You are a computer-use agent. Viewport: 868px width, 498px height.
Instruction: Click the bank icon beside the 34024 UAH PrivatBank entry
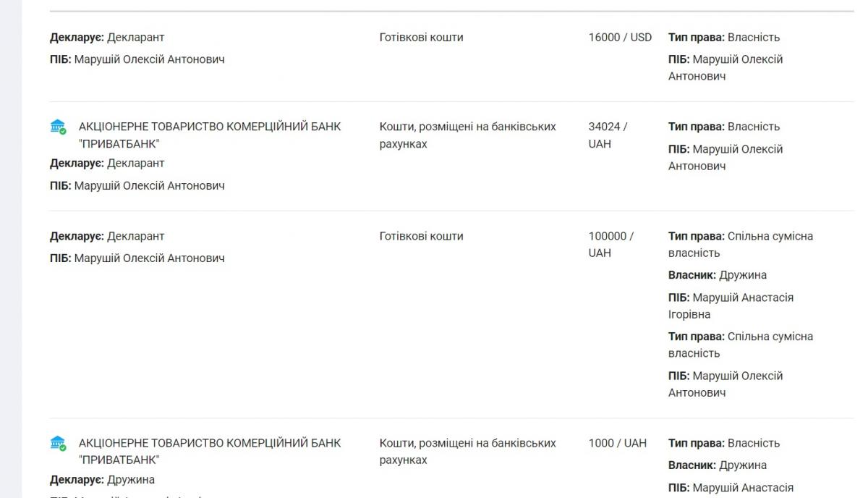[x=58, y=127]
